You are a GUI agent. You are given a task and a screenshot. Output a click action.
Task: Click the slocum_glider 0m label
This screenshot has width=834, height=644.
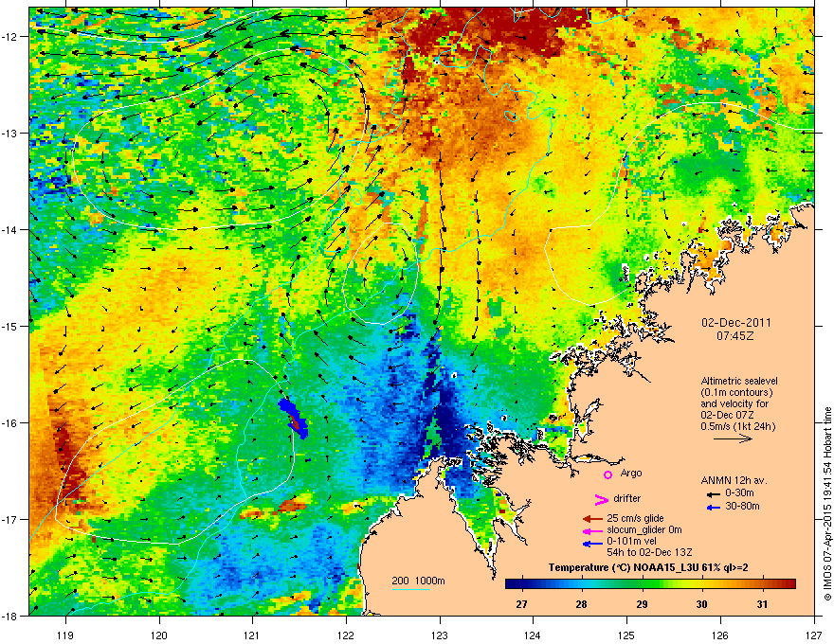pos(644,530)
